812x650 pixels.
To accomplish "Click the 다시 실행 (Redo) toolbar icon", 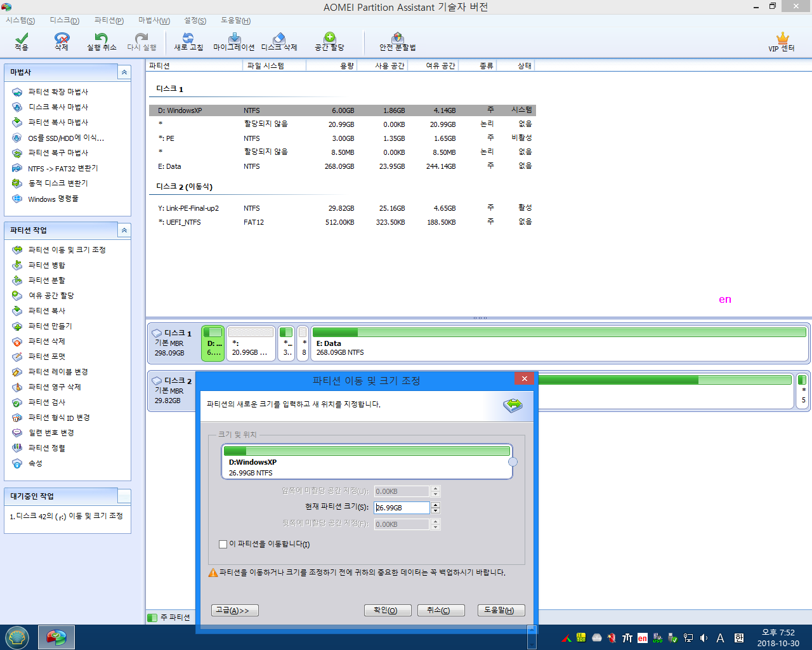I will pos(141,42).
